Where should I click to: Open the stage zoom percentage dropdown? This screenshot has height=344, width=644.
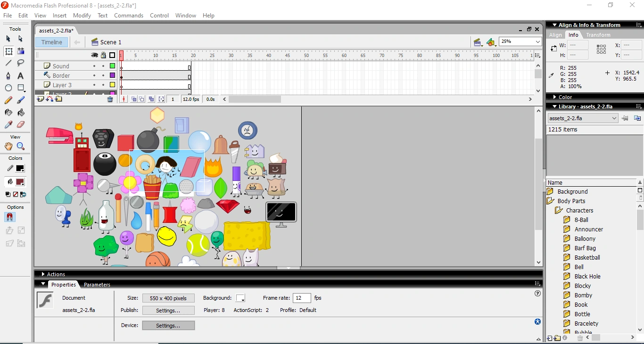point(537,41)
